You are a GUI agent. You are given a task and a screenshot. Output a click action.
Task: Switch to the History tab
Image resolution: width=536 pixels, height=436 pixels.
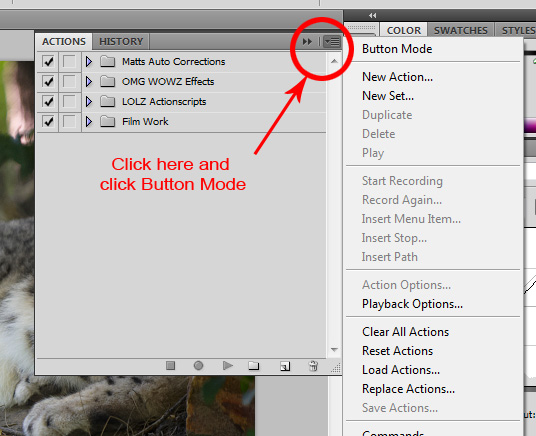121,42
